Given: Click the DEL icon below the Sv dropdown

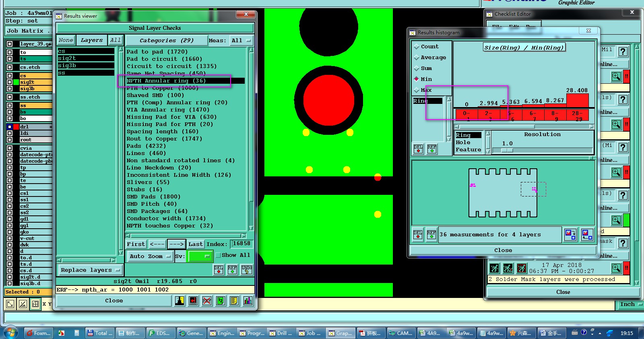Looking at the screenshot, I should (219, 269).
